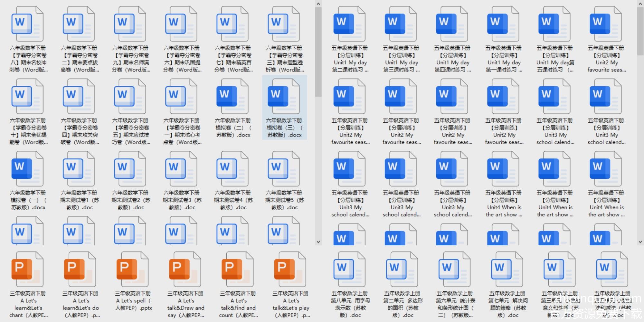Screen dimensions: 644x322
Task: Select the Word icon for 学霸夺分密卷四 期末攻关突破卷
Action: (x=79, y=97)
